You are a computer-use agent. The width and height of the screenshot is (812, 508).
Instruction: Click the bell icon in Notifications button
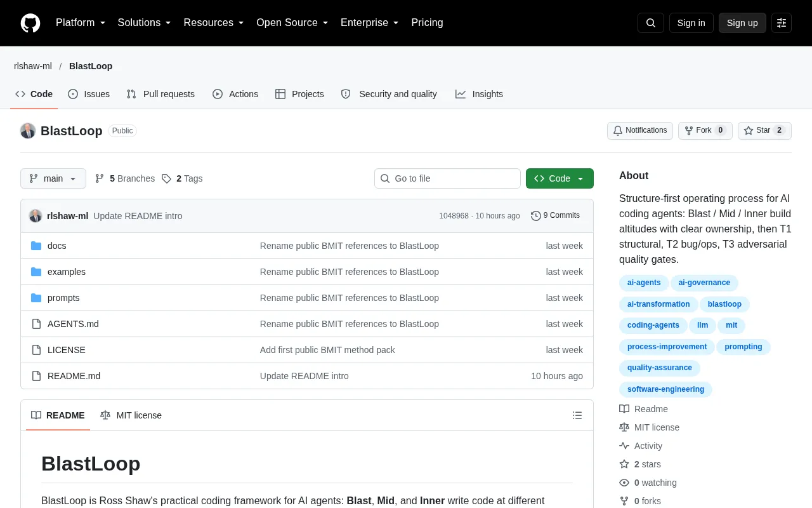click(x=618, y=131)
